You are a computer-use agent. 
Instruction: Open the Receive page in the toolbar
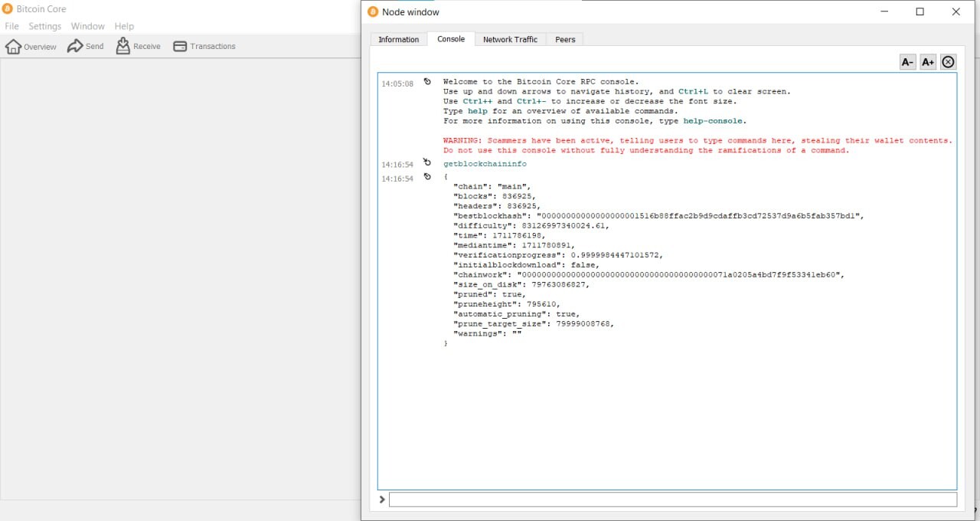(138, 47)
